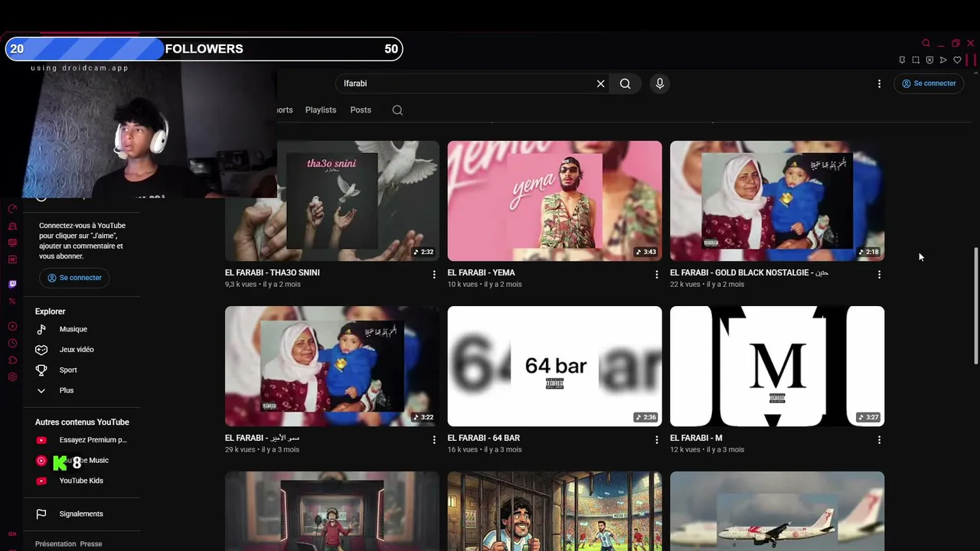The height and width of the screenshot is (551, 980).
Task: Click title EL FARABI - 64 BAR
Action: pyautogui.click(x=484, y=438)
